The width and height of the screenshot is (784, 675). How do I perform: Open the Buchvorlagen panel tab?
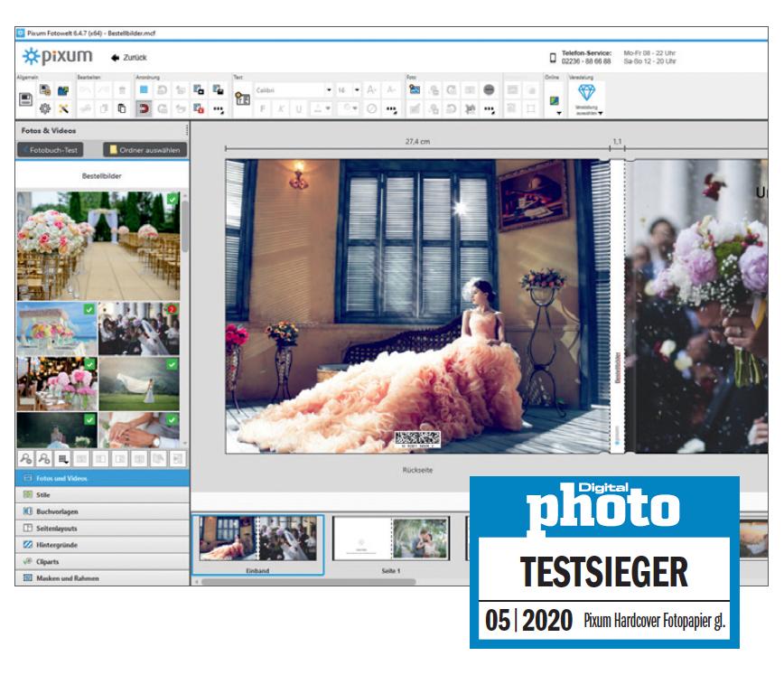pos(102,511)
